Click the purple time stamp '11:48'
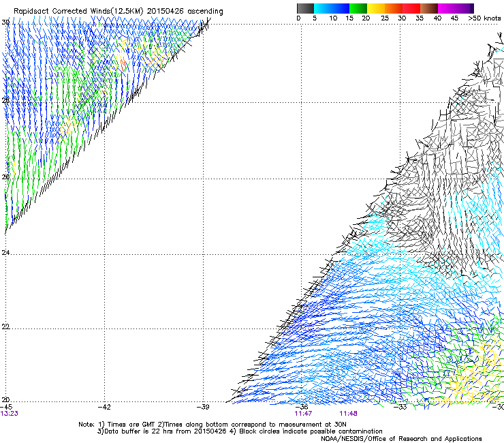 (349, 414)
